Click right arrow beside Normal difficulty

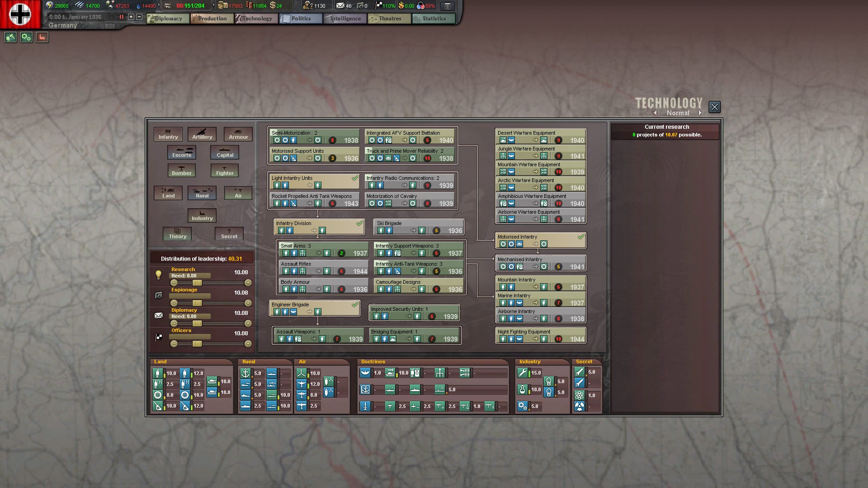pos(700,113)
